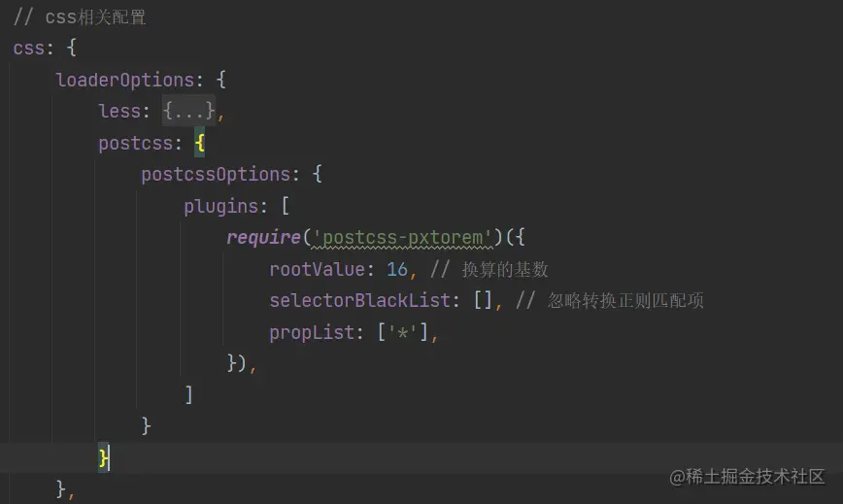Image resolution: width=843 pixels, height=504 pixels.
Task: Click the 'require' function call
Action: point(263,238)
